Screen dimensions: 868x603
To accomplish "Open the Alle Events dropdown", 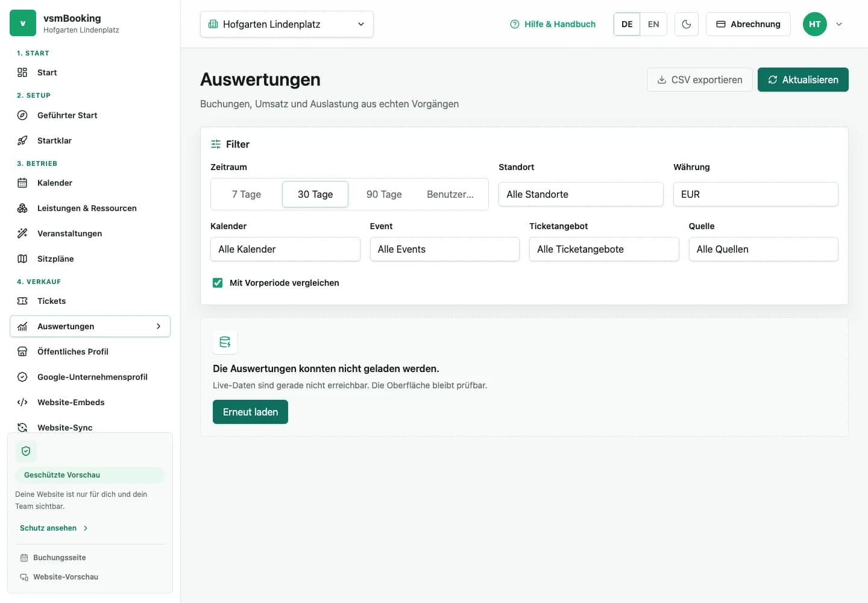I will (445, 249).
